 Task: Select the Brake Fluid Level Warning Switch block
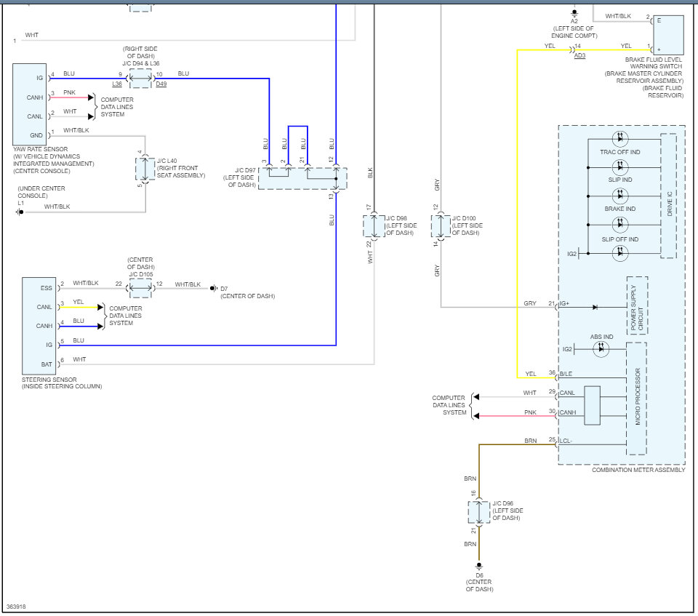pyautogui.click(x=670, y=34)
